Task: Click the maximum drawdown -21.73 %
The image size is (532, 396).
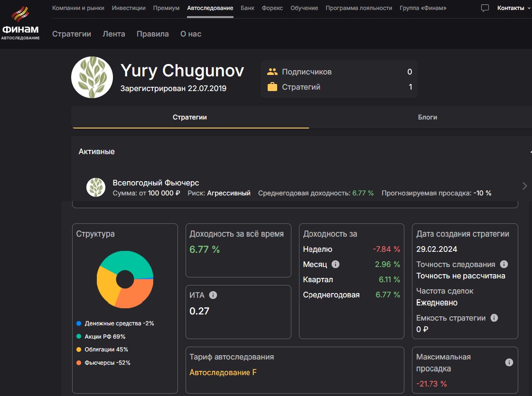Action: (x=431, y=384)
